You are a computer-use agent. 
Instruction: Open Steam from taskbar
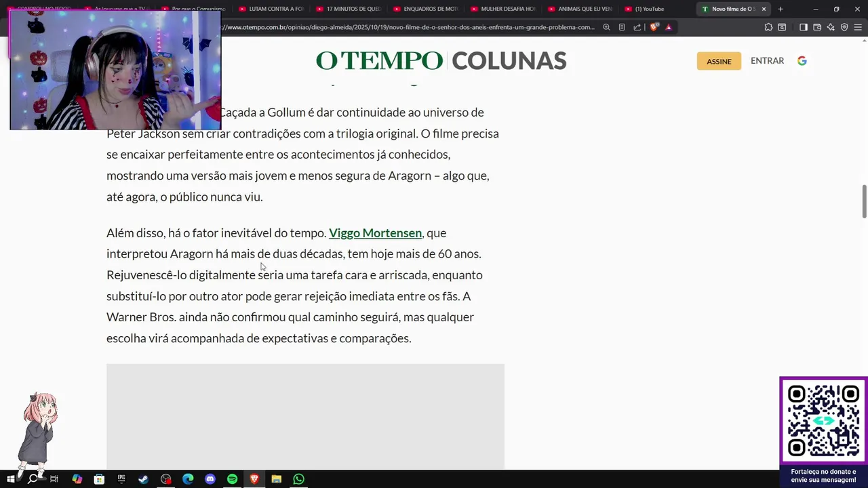click(x=144, y=479)
